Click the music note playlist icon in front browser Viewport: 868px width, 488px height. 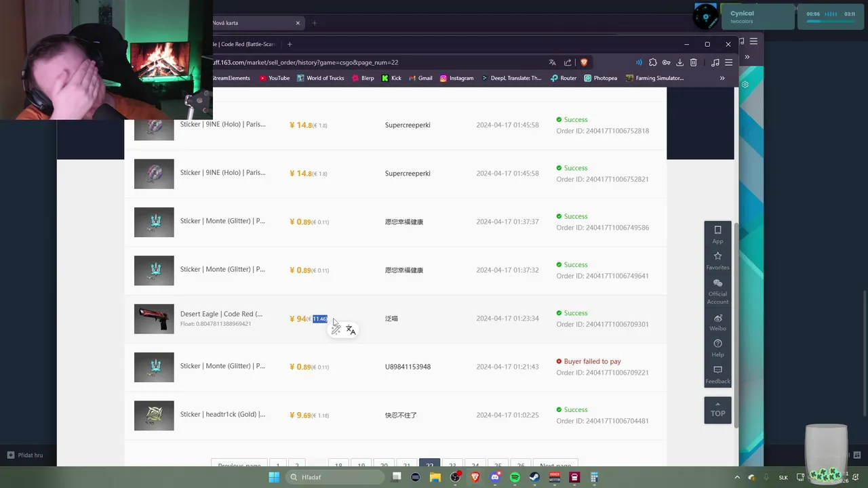(x=715, y=62)
